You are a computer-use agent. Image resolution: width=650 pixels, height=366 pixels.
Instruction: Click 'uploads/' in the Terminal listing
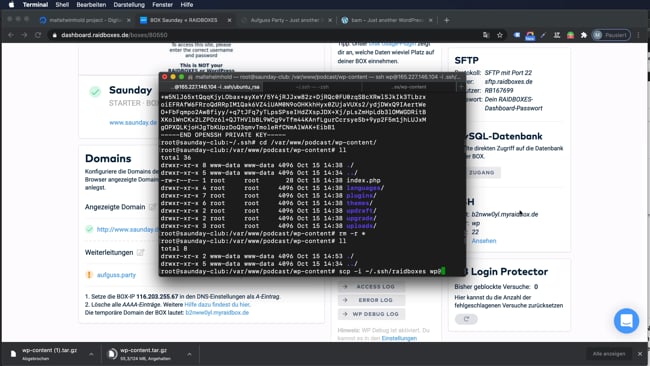361,226
